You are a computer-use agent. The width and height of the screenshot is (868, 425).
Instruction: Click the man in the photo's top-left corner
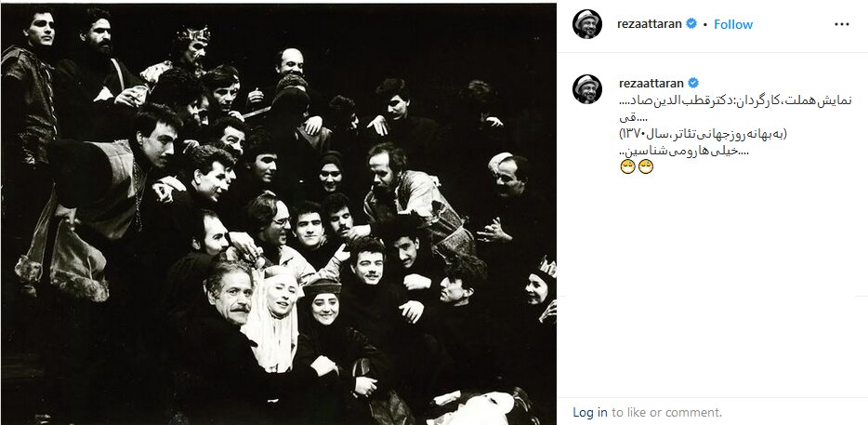35,37
